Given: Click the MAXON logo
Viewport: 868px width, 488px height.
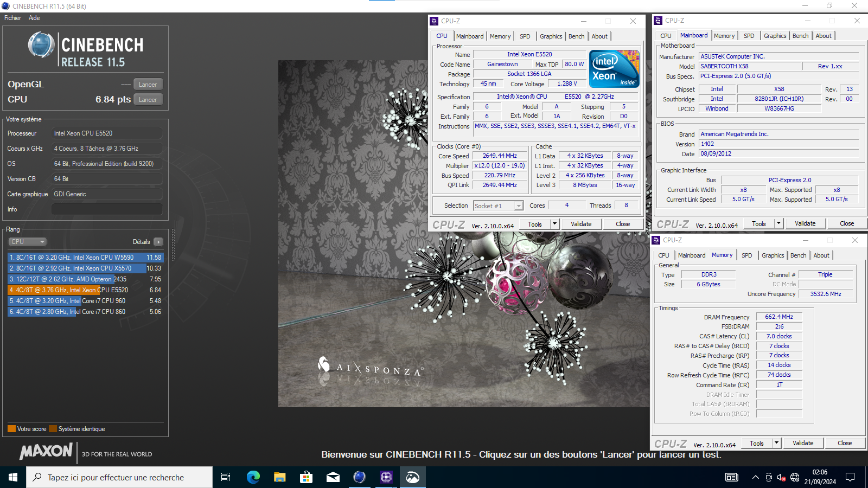Looking at the screenshot, I should [x=46, y=451].
